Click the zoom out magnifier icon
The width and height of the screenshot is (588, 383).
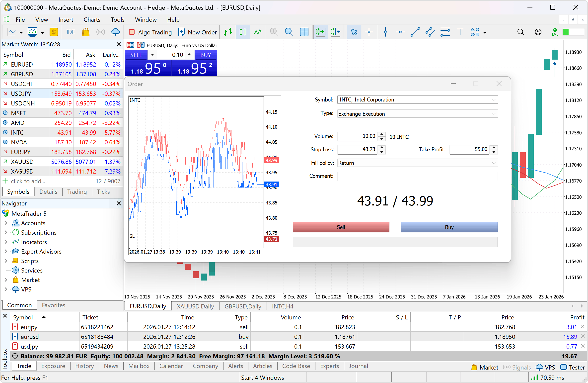click(x=289, y=32)
